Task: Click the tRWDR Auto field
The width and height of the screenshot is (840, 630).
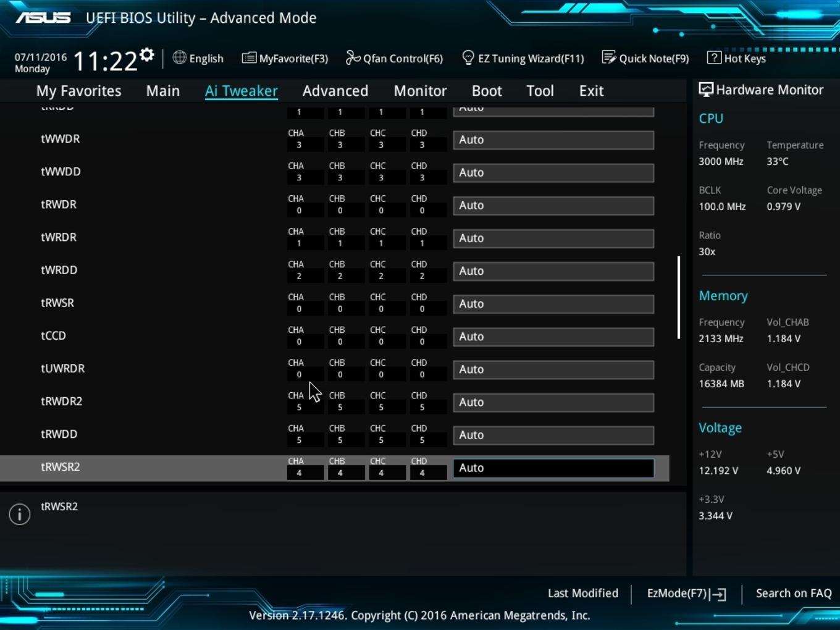Action: pyautogui.click(x=553, y=206)
